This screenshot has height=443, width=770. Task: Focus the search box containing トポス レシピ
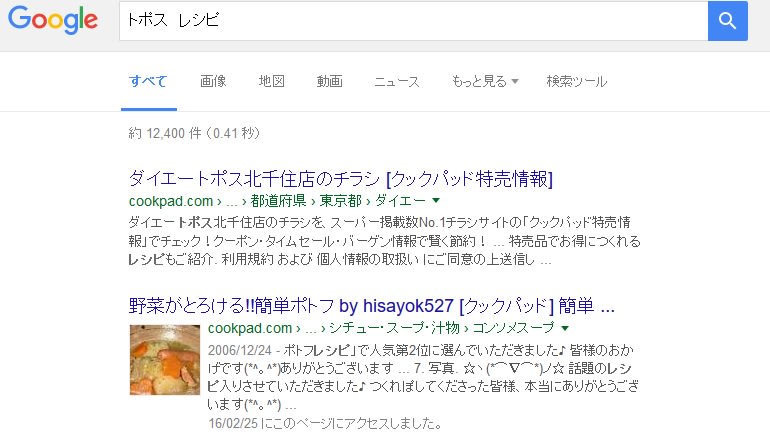click(x=413, y=21)
